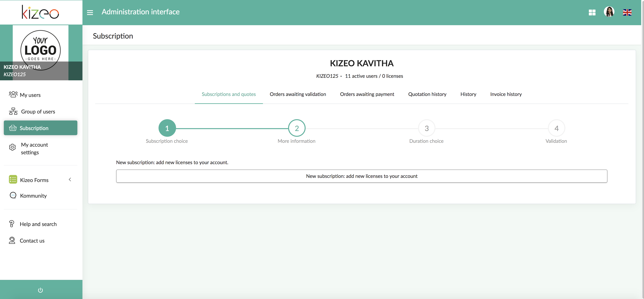Open the user profile avatar
Viewport: 644px width, 299px height.
(x=609, y=12)
